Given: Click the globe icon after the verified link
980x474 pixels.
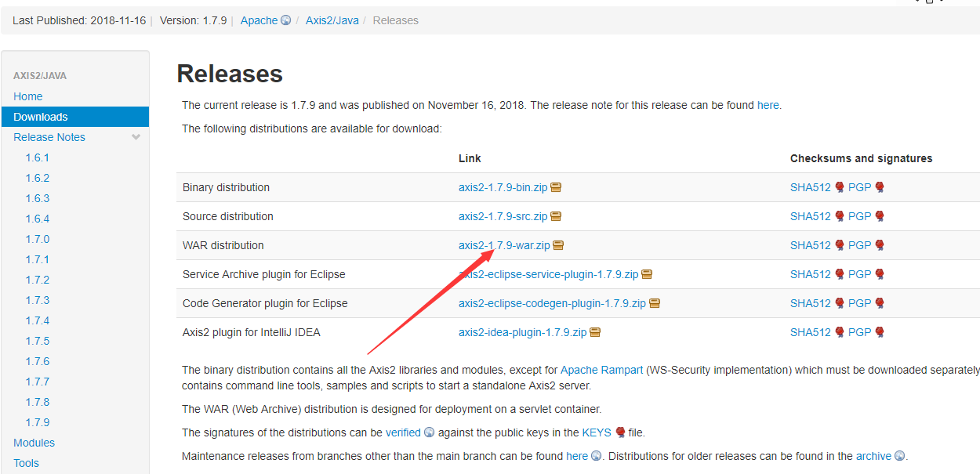Looking at the screenshot, I should [429, 432].
